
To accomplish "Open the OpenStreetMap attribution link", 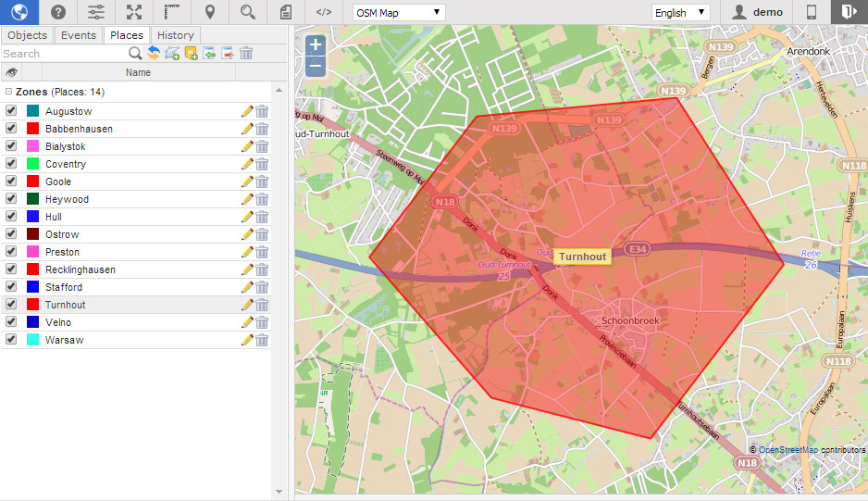I will (x=787, y=450).
